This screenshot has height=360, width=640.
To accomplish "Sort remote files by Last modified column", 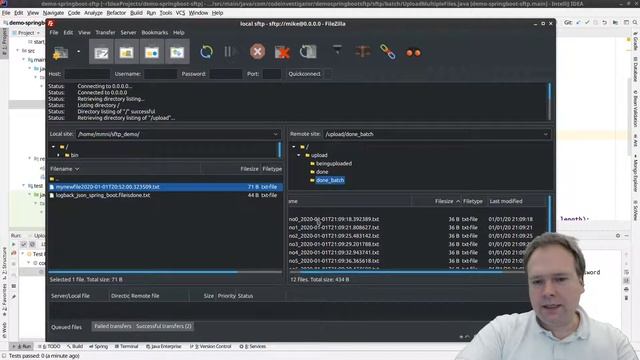I will (506, 201).
